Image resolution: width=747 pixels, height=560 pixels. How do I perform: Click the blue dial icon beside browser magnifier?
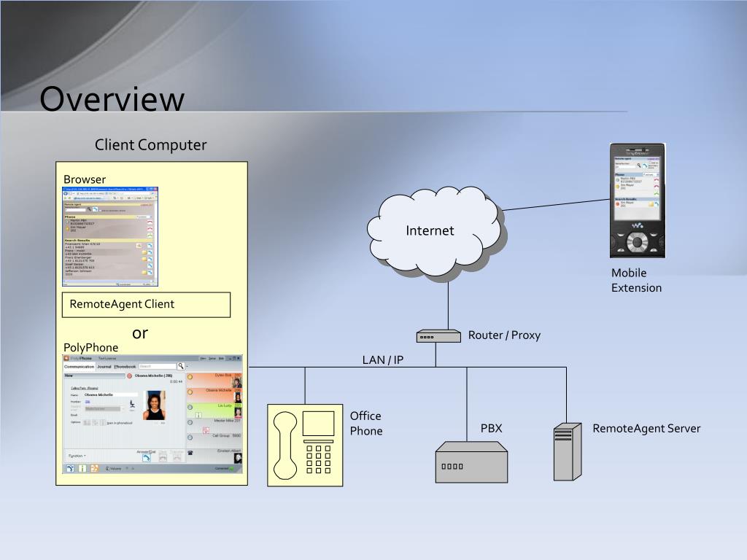point(96,209)
